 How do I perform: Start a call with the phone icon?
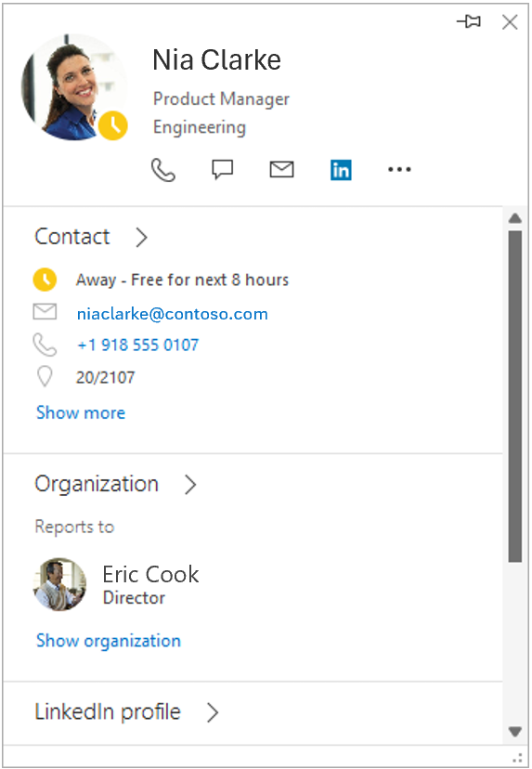point(162,170)
